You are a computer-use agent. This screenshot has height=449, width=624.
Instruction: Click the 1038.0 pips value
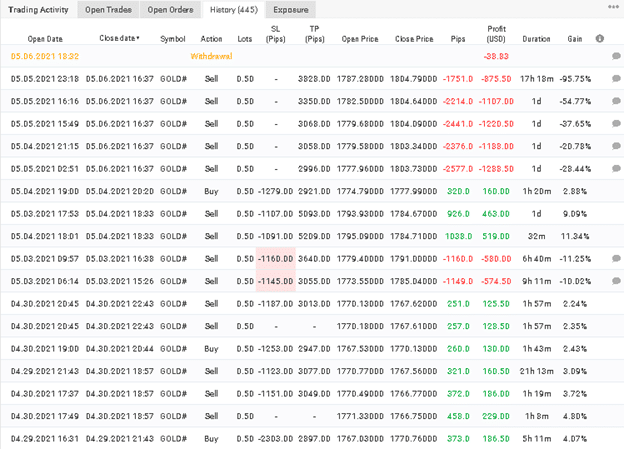[x=458, y=236]
